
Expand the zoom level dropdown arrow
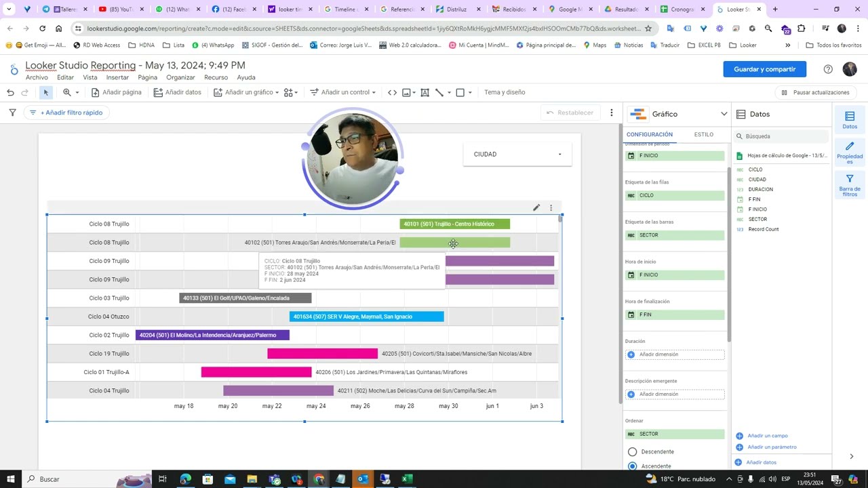[77, 93]
